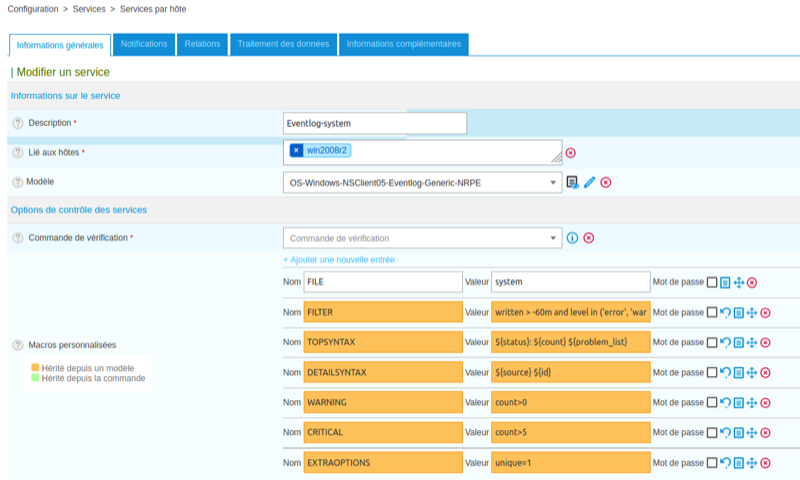Remove the win2008r2 host tag
Screen dimensions: 800x480
coord(296,151)
